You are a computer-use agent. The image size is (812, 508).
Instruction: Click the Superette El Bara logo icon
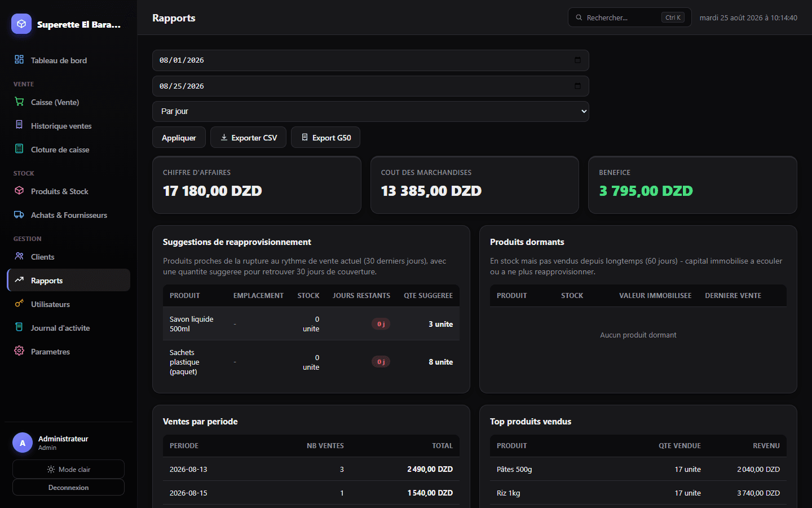tap(21, 24)
